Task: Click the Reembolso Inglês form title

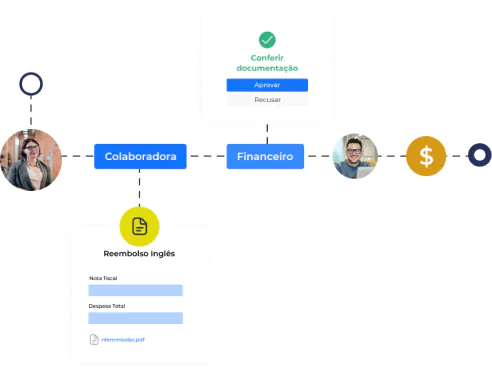Action: 139,254
